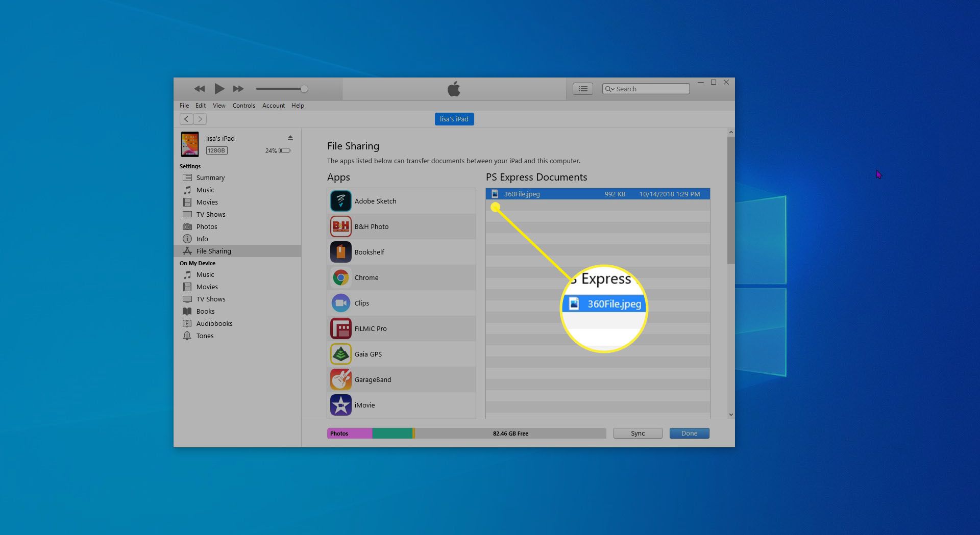Select the Chrome app icon
980x535 pixels.
(340, 277)
